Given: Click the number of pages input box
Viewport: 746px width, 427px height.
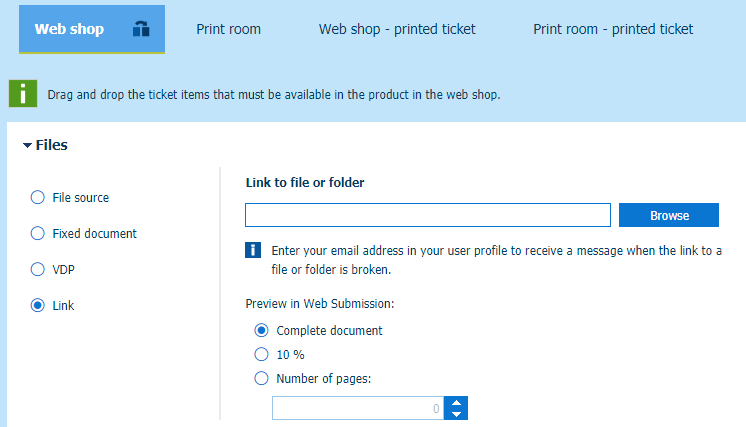Looking at the screenshot, I should [x=358, y=408].
